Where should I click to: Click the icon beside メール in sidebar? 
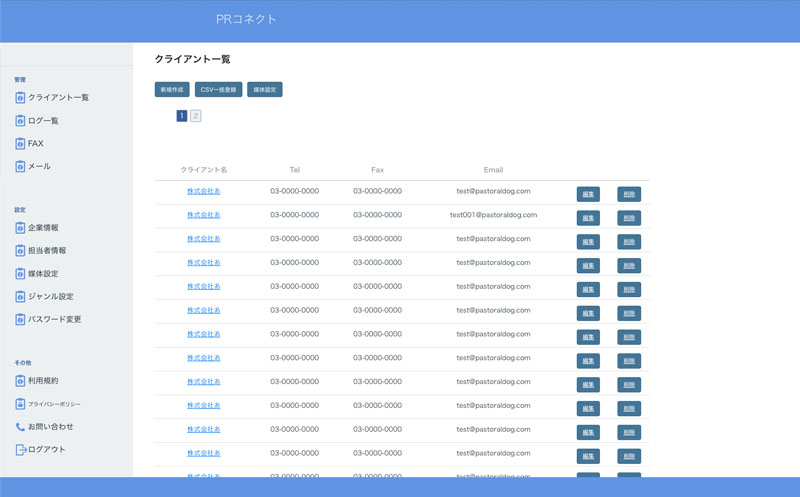click(20, 167)
